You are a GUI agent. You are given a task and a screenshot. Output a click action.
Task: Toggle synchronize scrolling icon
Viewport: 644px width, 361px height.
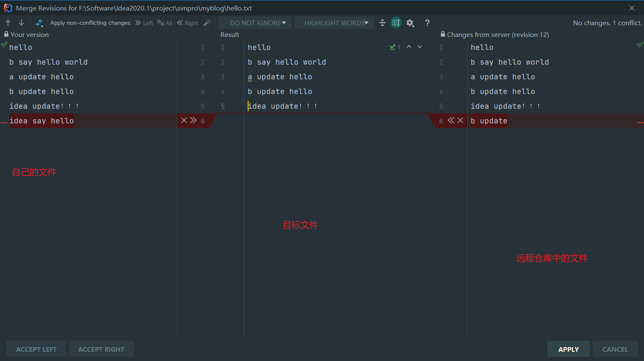pos(396,23)
